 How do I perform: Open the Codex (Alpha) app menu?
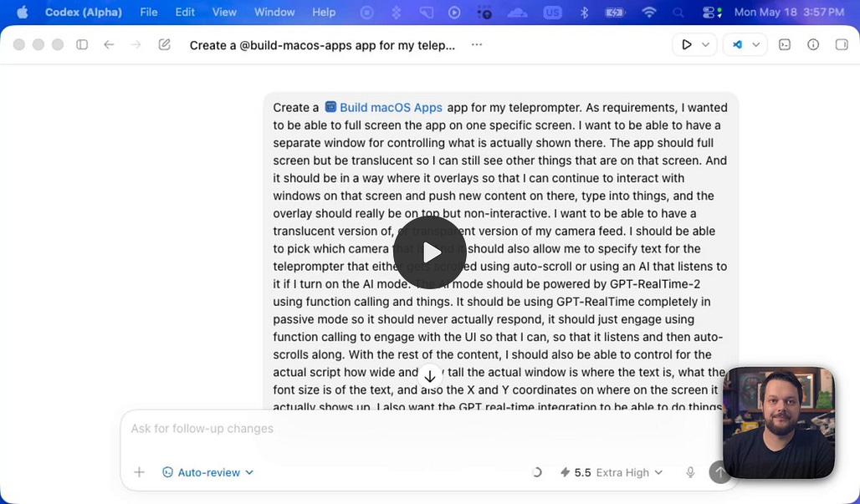[x=84, y=12]
